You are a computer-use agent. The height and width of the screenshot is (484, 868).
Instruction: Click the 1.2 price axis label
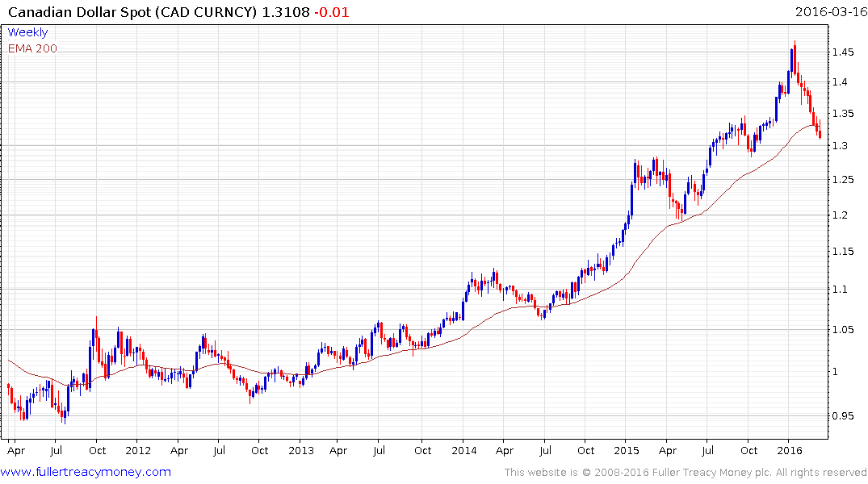(840, 215)
